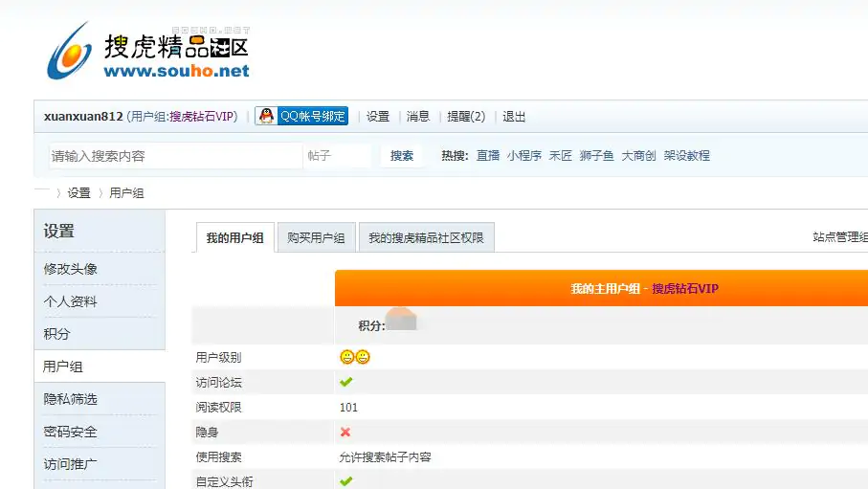
Task: Open the QQ帐号绑定 button
Action: 301,116
